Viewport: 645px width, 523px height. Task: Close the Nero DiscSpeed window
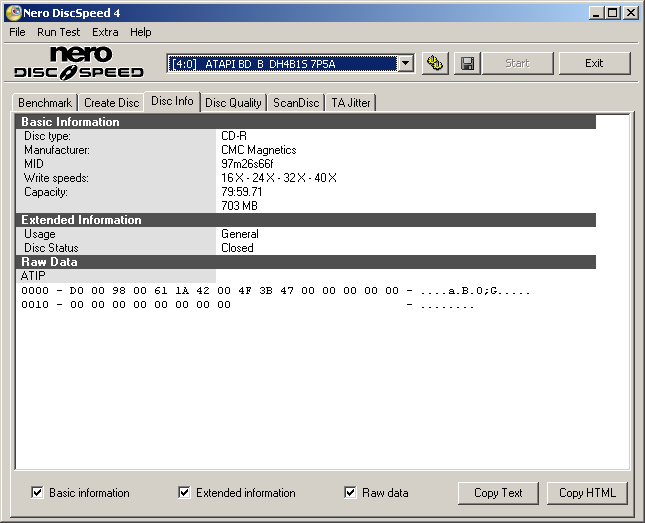click(630, 13)
